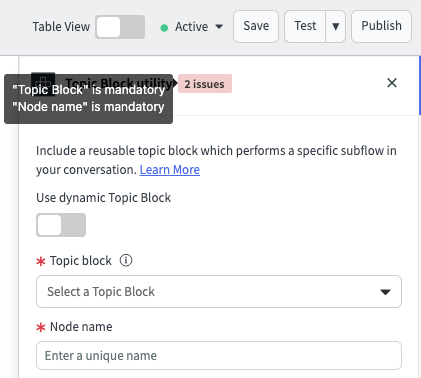Close the Topic Block utility panel

tap(392, 83)
